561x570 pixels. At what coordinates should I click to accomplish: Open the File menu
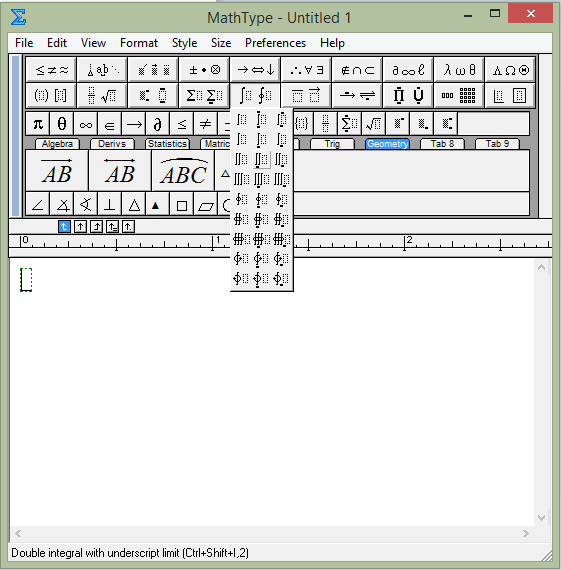click(24, 43)
